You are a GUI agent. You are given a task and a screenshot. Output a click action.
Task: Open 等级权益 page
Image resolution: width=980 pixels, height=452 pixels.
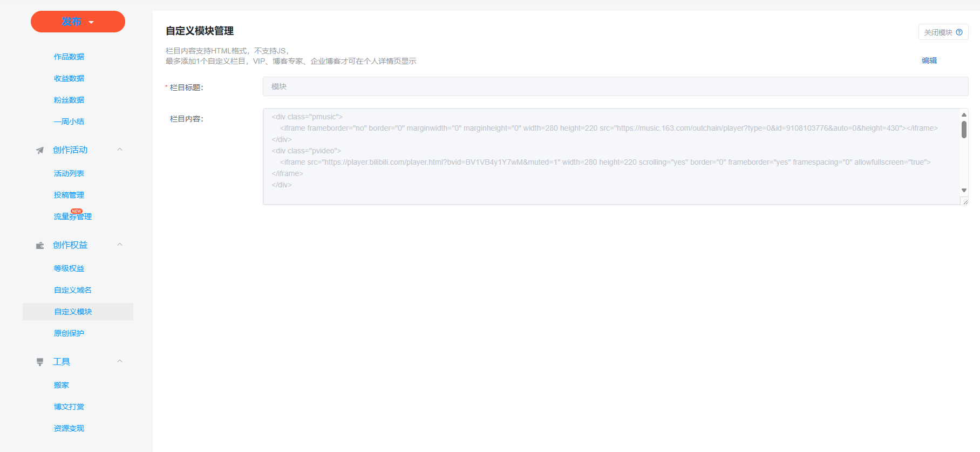point(69,268)
